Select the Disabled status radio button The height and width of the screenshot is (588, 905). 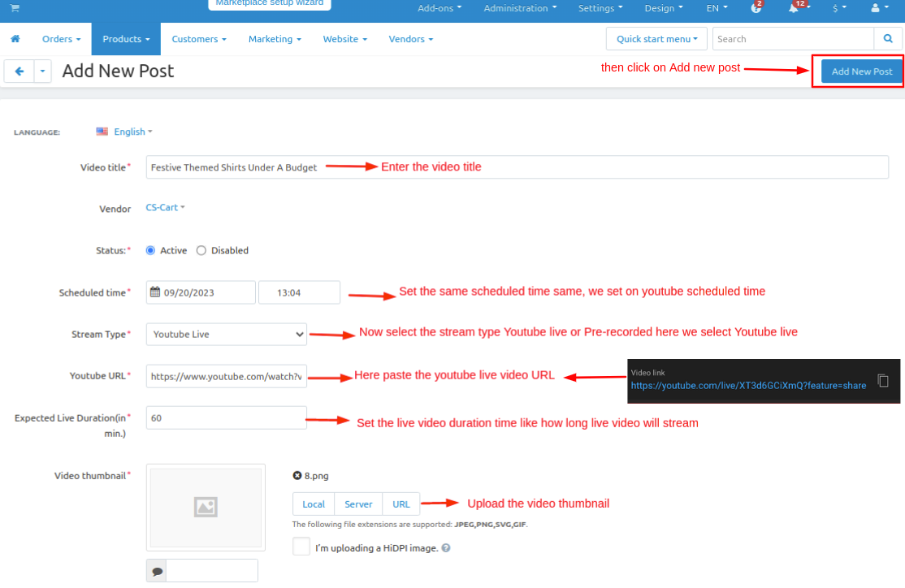[x=201, y=251]
